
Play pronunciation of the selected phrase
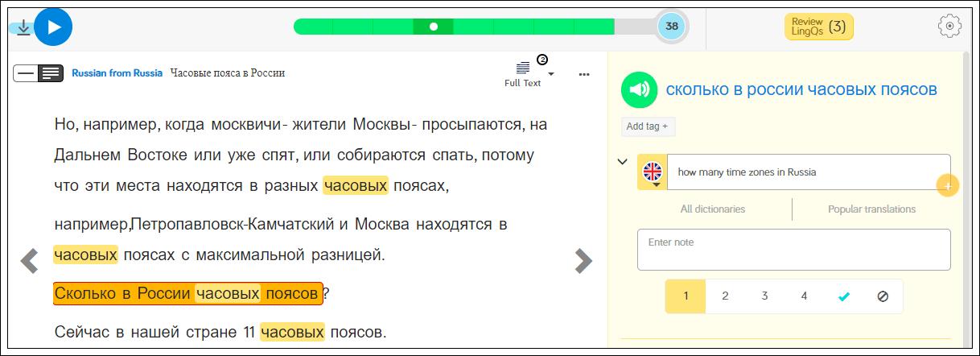640,89
